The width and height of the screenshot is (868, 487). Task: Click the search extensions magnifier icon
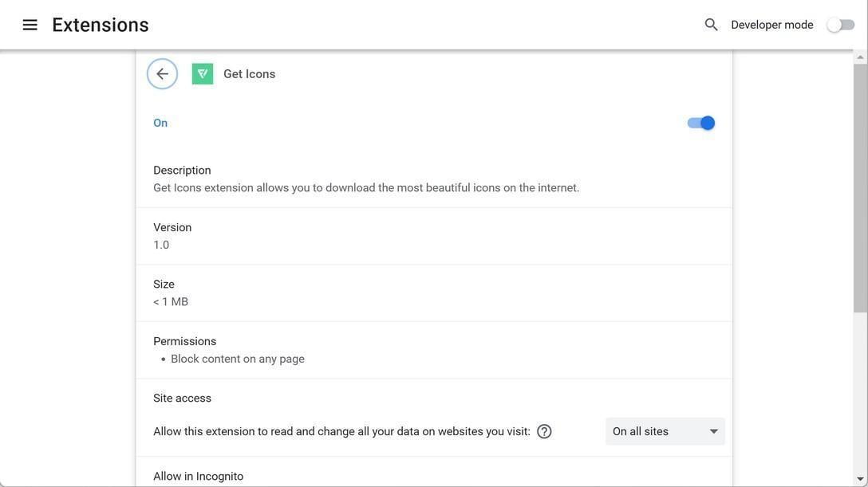711,25
